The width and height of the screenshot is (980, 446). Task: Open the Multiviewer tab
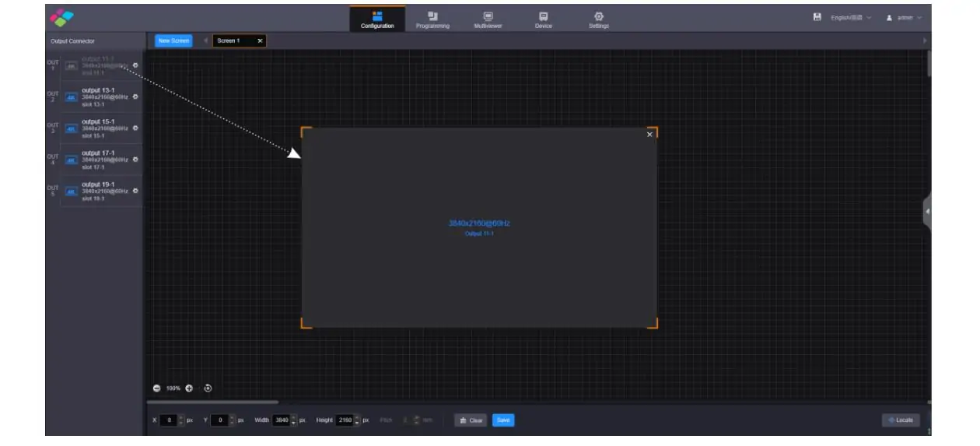[488, 19]
